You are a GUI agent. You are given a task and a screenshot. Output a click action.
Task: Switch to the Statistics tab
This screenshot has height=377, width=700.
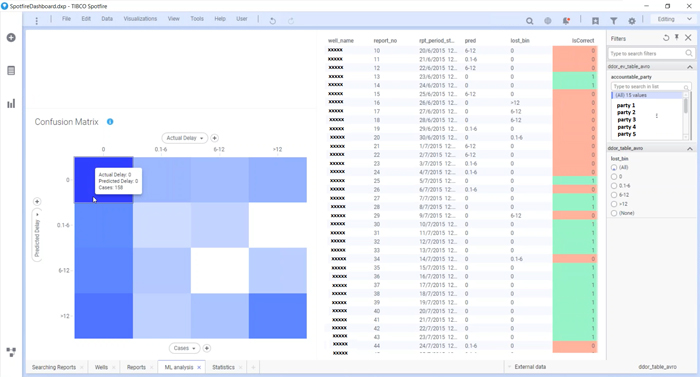[x=223, y=367]
